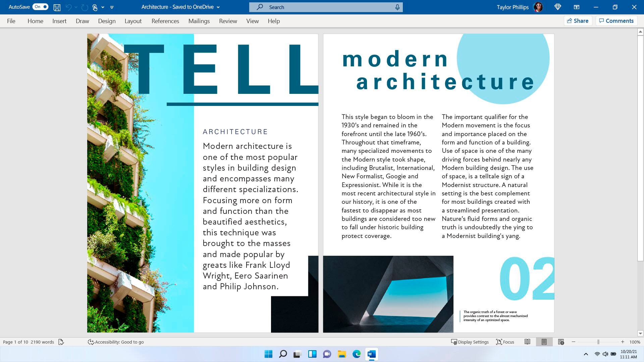Expand the file title dropdown arrow

(218, 7)
